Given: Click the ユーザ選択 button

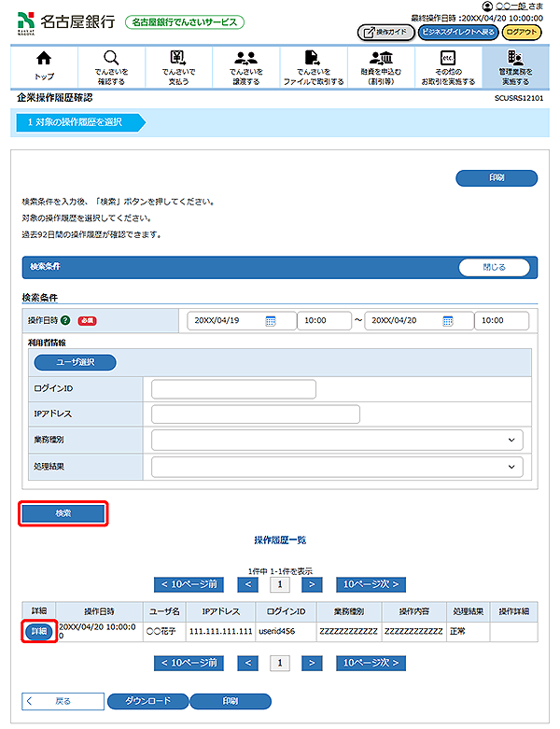Looking at the screenshot, I should 75,361.
